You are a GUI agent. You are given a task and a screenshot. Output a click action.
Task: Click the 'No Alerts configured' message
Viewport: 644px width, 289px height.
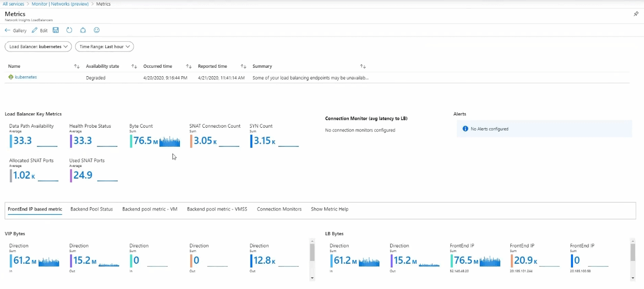click(x=490, y=129)
